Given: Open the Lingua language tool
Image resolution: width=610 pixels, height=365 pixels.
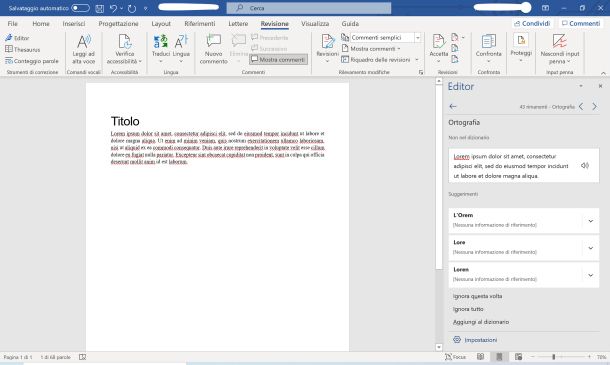Looking at the screenshot, I should [x=181, y=49].
